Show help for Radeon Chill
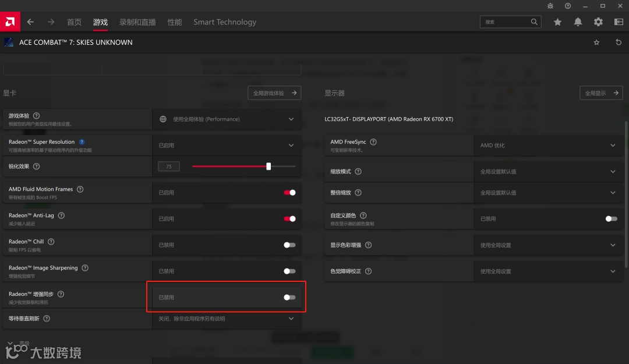 point(51,242)
